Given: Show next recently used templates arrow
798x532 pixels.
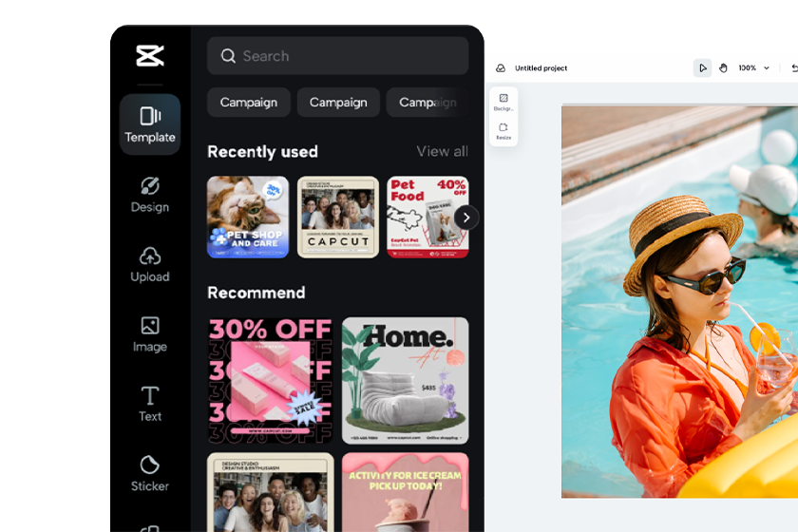Looking at the screenshot, I should tap(466, 218).
